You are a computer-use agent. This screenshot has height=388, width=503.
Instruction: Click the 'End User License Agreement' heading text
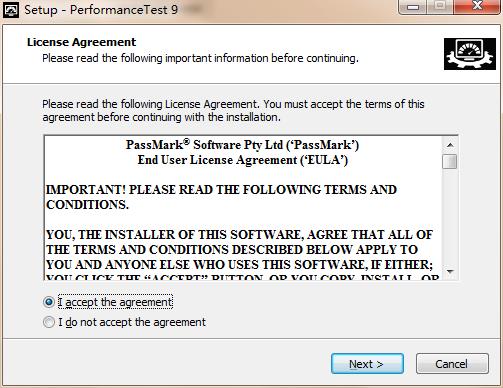click(x=243, y=160)
